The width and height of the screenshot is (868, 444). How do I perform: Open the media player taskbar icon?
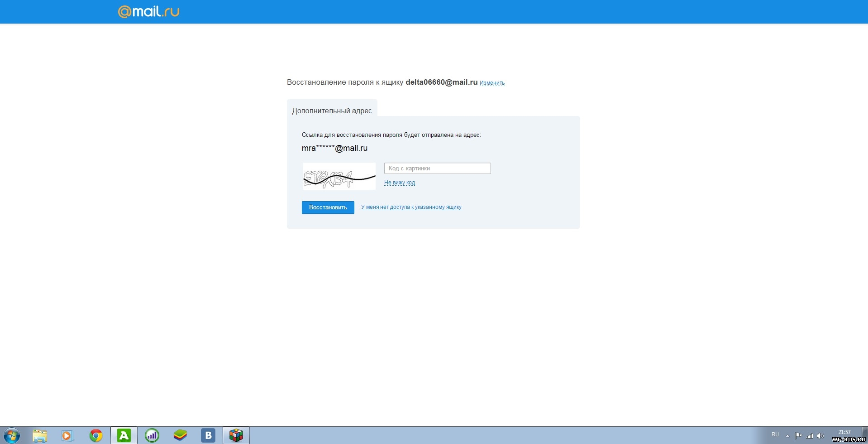(x=67, y=435)
